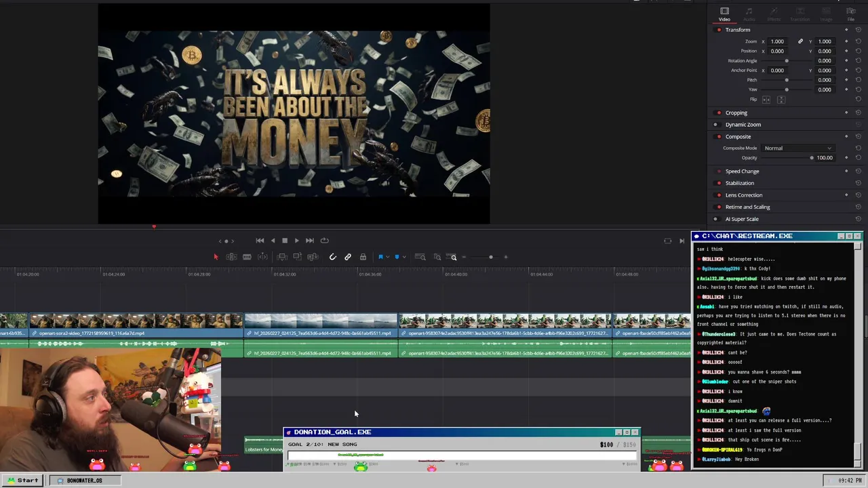Open marker color dropdown arrow
The height and width of the screenshot is (488, 868).
tap(404, 257)
